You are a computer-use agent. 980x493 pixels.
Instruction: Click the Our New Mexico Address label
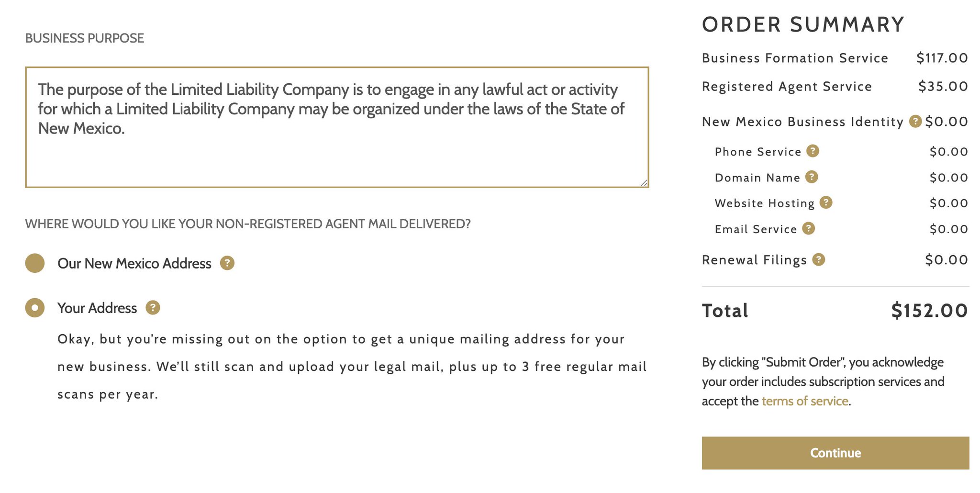(x=134, y=264)
